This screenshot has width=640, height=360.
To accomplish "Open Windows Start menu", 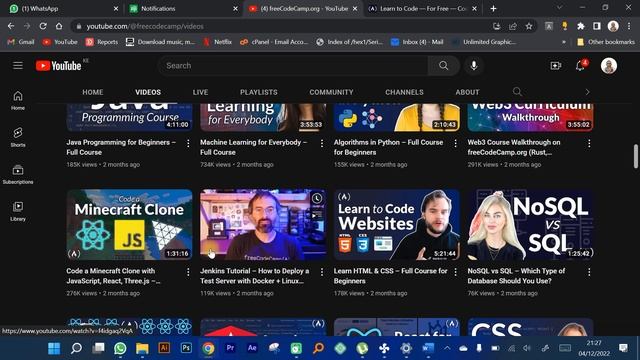I will tap(54, 348).
